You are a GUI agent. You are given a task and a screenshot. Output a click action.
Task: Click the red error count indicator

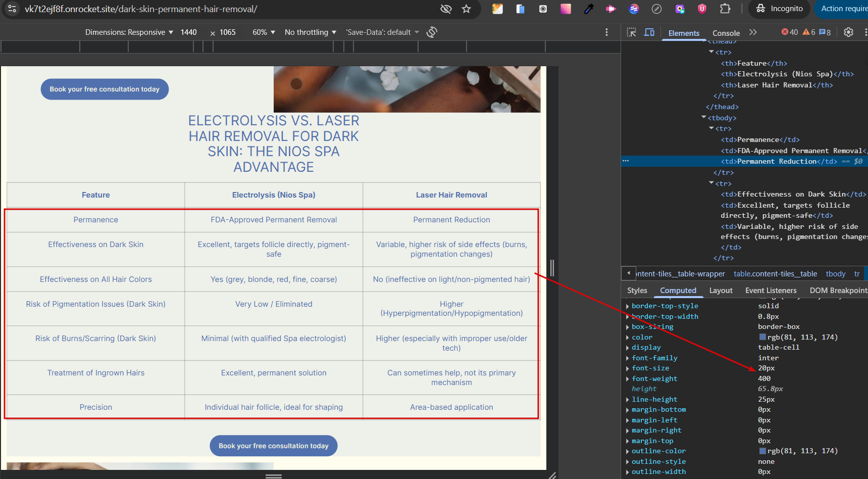789,32
